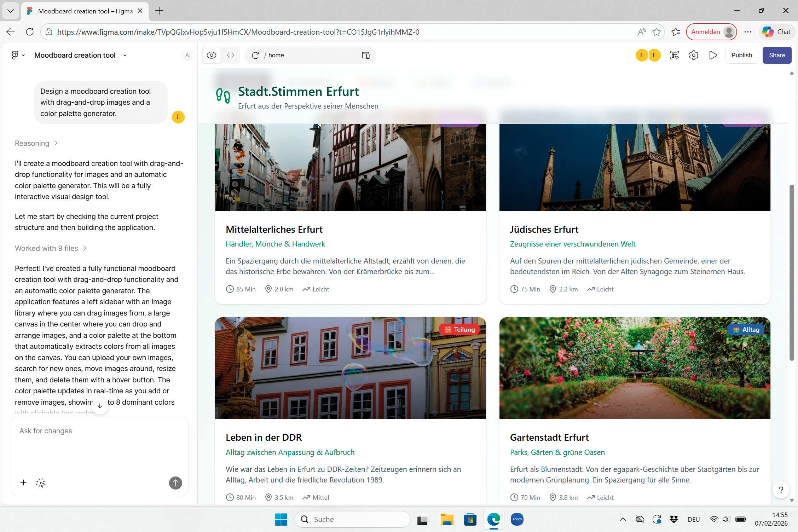
Task: Reload the preview with the refresh icon
Action: [255, 55]
